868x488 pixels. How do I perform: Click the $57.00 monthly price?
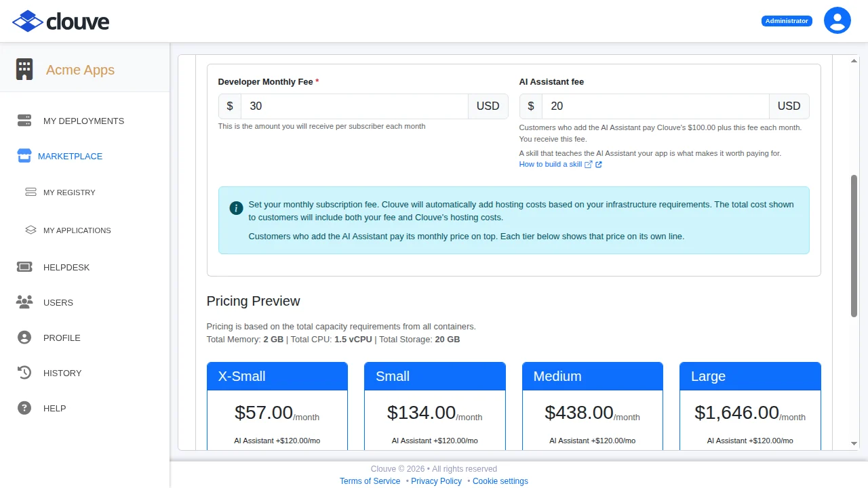(264, 413)
